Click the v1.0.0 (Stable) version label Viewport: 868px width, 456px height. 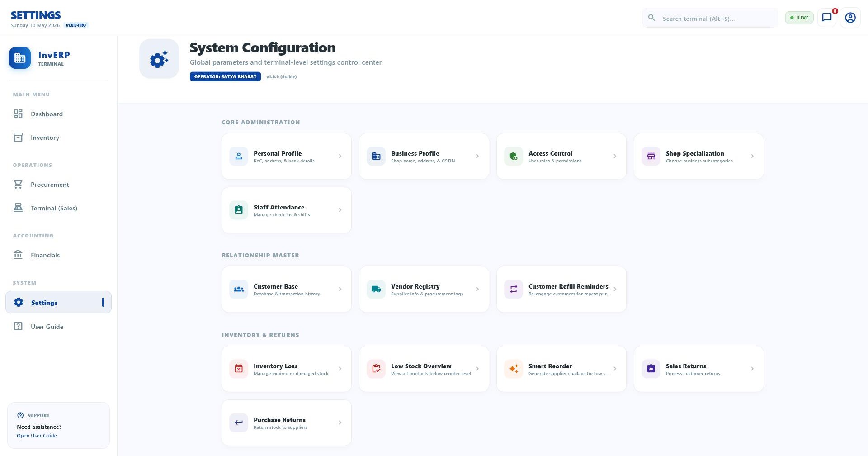281,77
